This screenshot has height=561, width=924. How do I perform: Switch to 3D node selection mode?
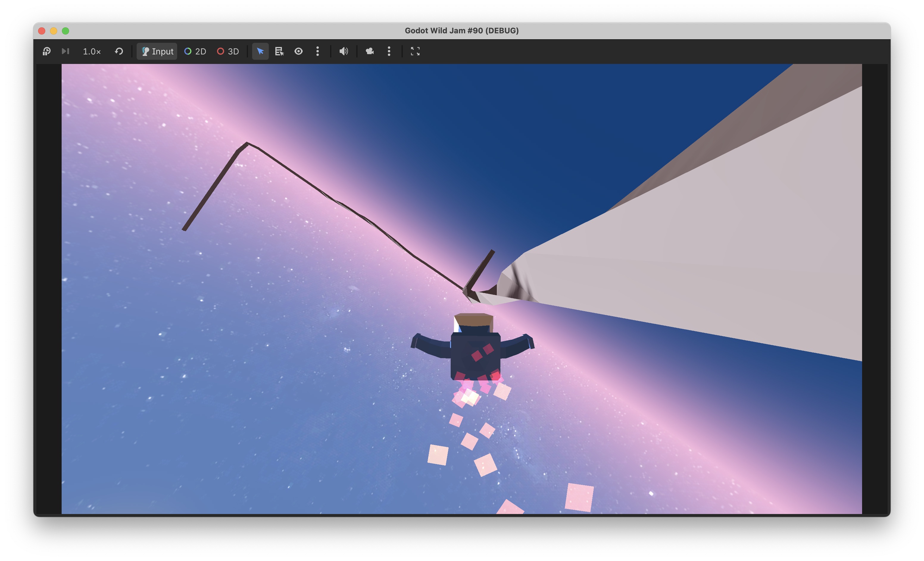(x=228, y=51)
